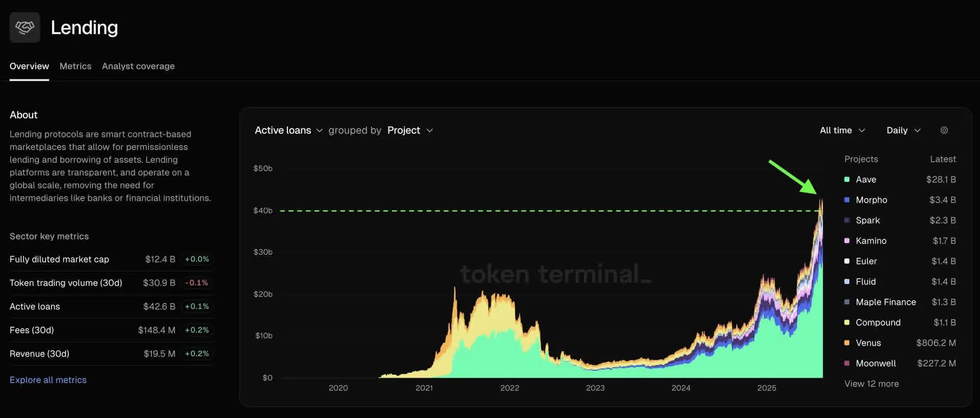
Task: Toggle Kamino legend color marker
Action: pos(847,240)
